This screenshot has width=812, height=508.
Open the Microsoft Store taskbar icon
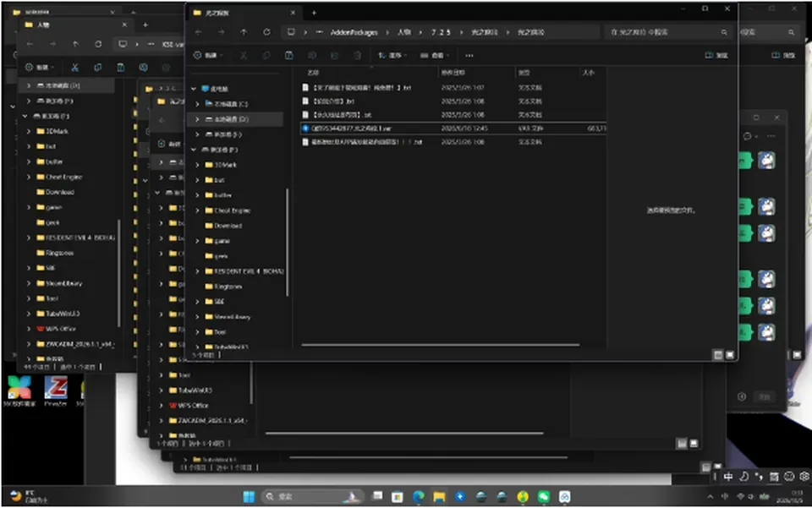pyautogui.click(x=398, y=497)
